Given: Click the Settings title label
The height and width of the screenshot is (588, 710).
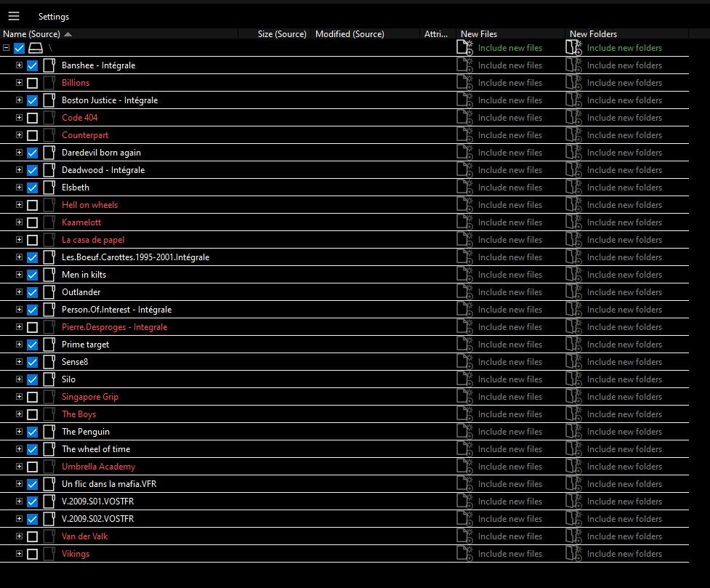Looking at the screenshot, I should (54, 17).
